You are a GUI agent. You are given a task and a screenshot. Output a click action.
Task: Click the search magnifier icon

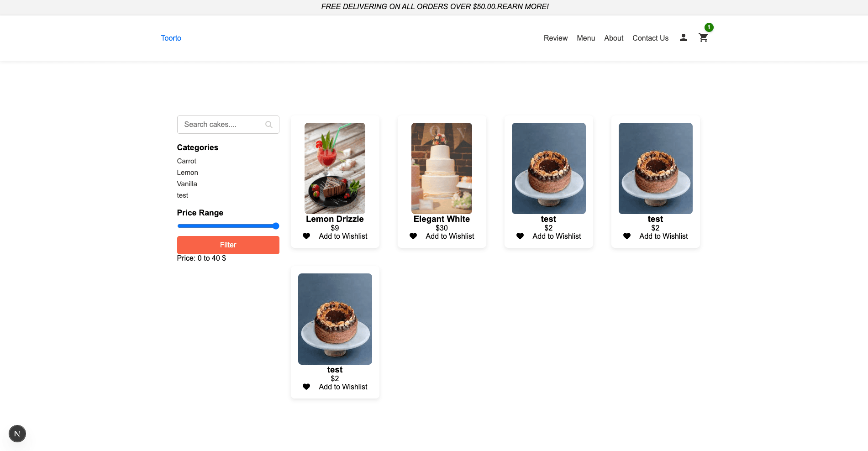(x=269, y=125)
